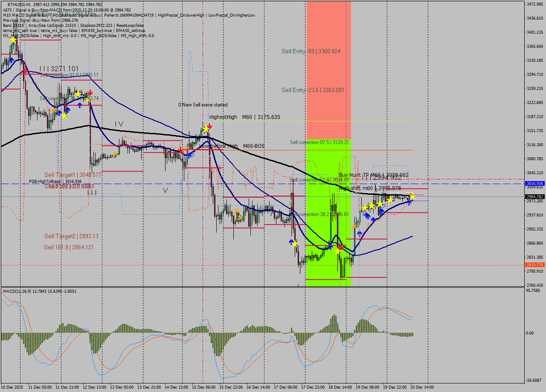Click the 0 New Sell wave started text
This screenshot has width=546, height=392.
coord(203,105)
